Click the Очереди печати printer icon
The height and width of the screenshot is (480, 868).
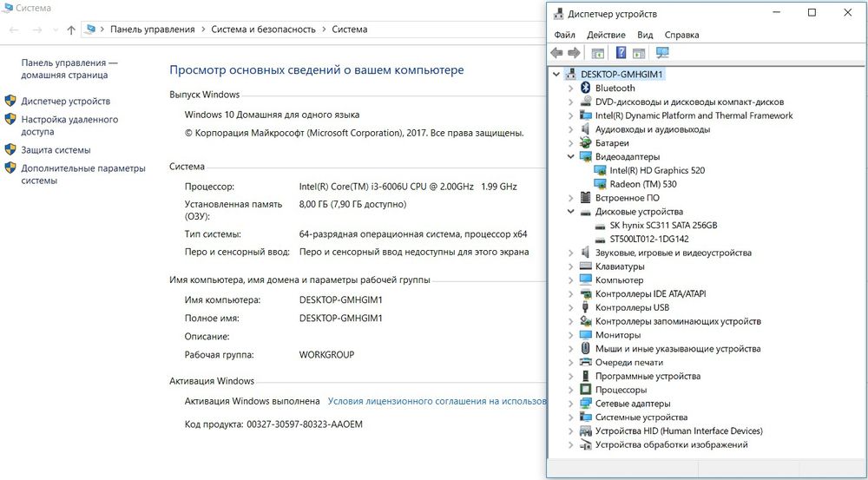[x=586, y=362]
